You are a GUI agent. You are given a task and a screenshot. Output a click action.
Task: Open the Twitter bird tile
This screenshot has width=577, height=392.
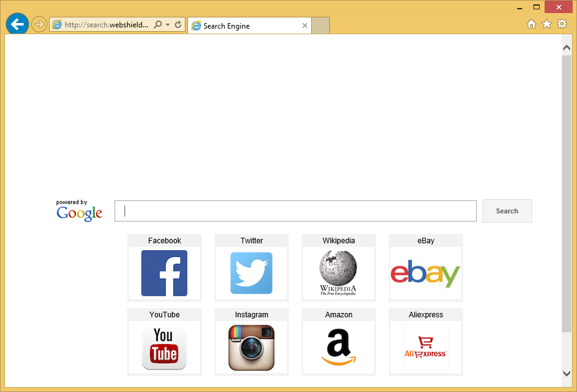(251, 273)
